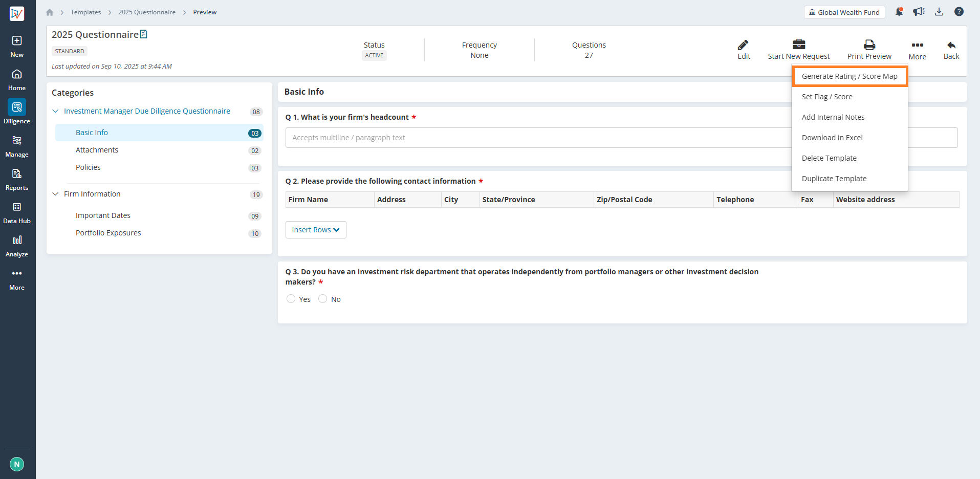Collapse Investment Manager Due Diligence Questionnaire category

pyautogui.click(x=55, y=111)
